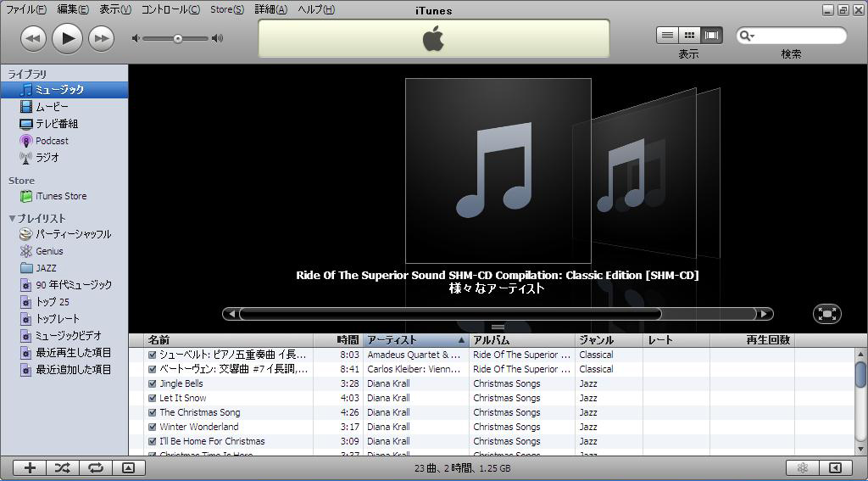The height and width of the screenshot is (481, 868).
Task: Switch to Cover Flow view icon
Action: pyautogui.click(x=711, y=36)
